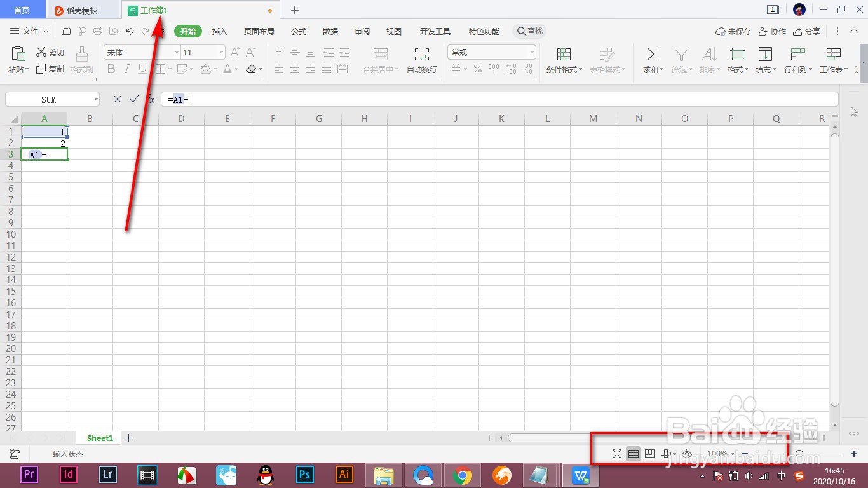Click the Fill 填充 icon
The width and height of the screenshot is (868, 488).
(766, 54)
